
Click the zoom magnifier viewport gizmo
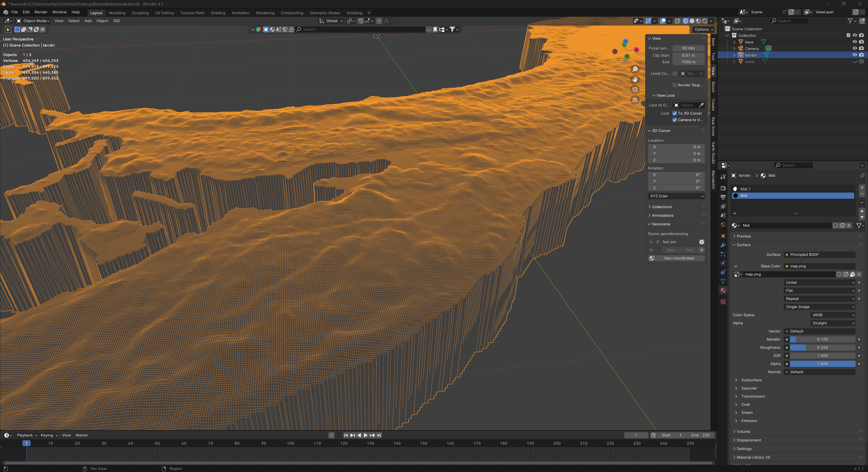(635, 69)
